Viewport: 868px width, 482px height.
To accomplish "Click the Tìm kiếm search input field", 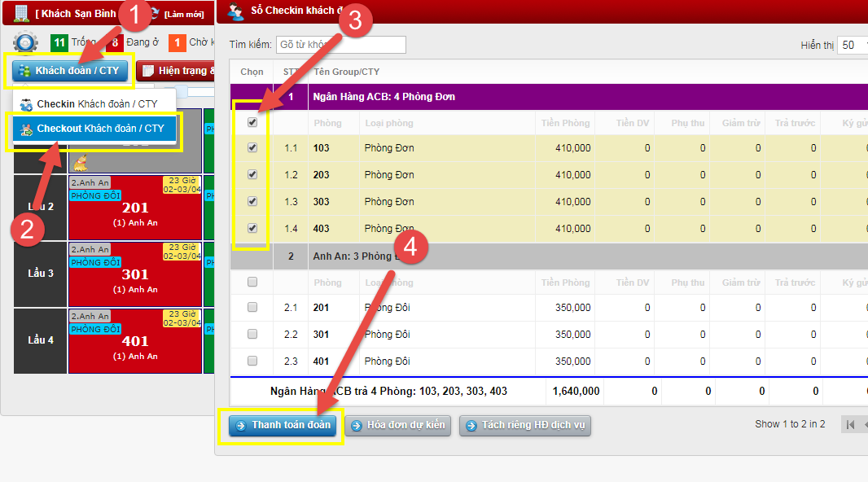I will (340, 45).
